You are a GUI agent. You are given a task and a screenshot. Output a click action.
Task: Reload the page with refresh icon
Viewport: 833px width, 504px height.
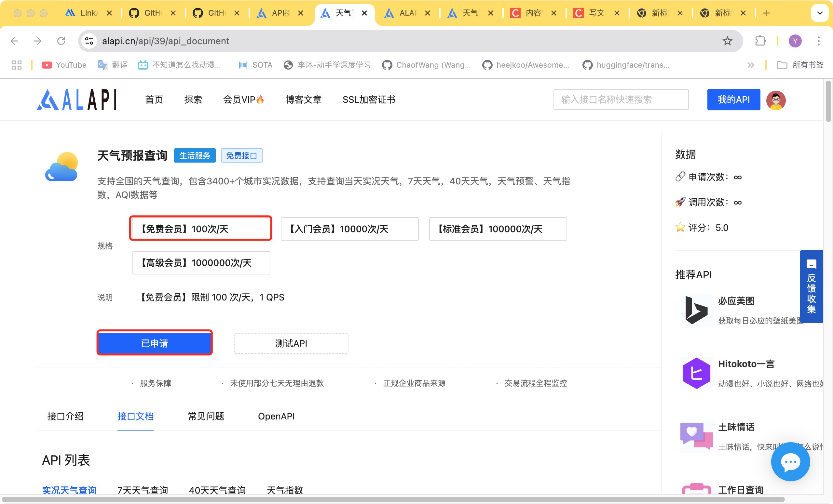(x=61, y=41)
